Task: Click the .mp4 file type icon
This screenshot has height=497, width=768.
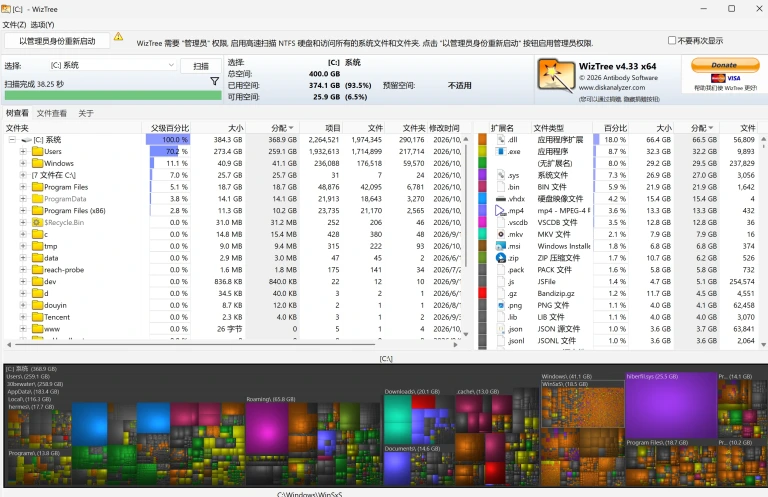Action: tap(501, 211)
